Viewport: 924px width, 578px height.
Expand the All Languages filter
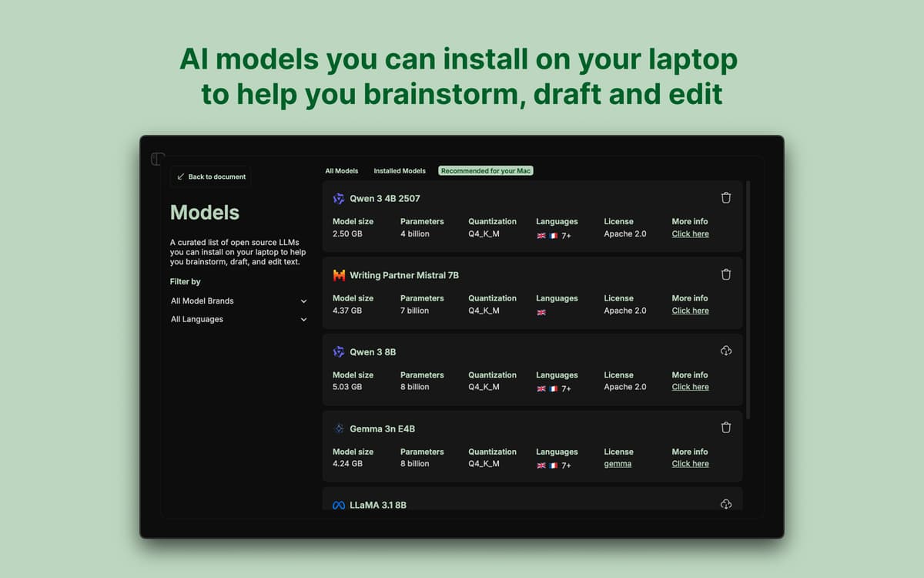239,320
